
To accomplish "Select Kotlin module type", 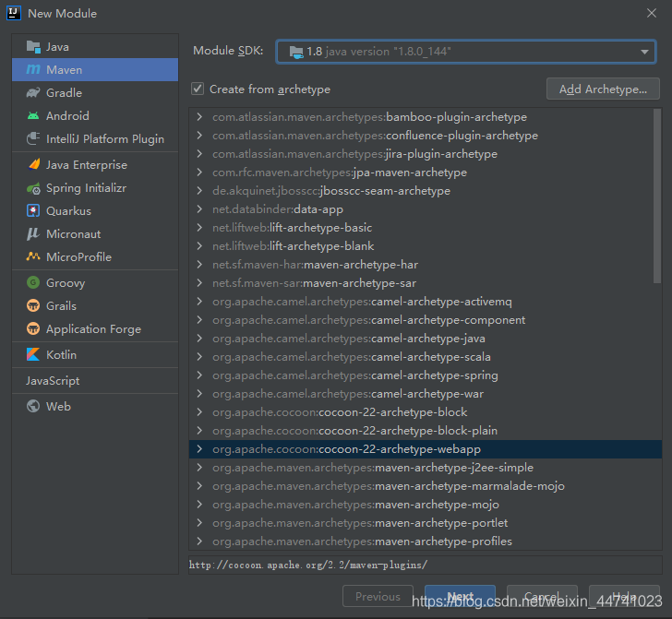I will click(x=95, y=354).
